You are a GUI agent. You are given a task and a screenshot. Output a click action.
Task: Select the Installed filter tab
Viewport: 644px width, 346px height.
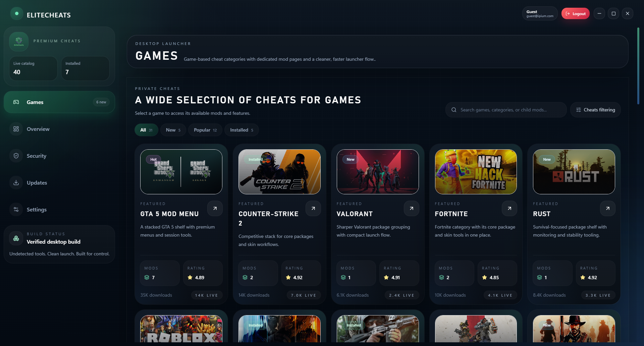pos(241,130)
